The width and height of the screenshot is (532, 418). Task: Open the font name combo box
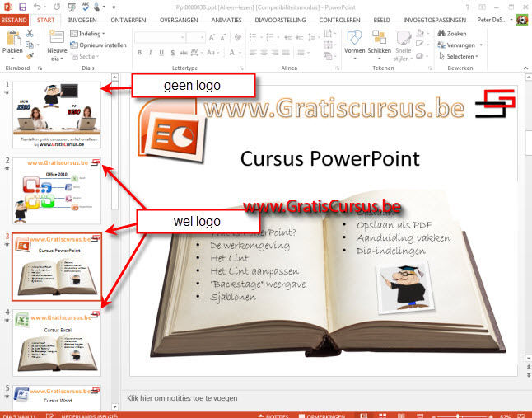tap(160, 37)
